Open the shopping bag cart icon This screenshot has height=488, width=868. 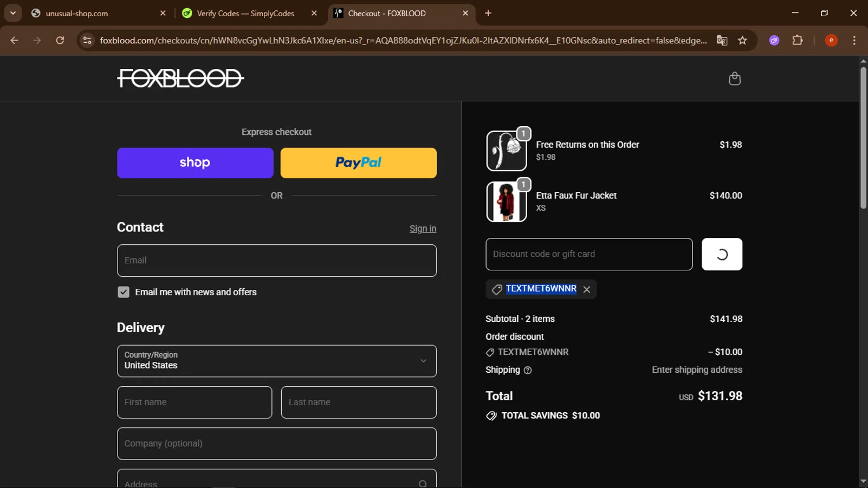click(734, 78)
